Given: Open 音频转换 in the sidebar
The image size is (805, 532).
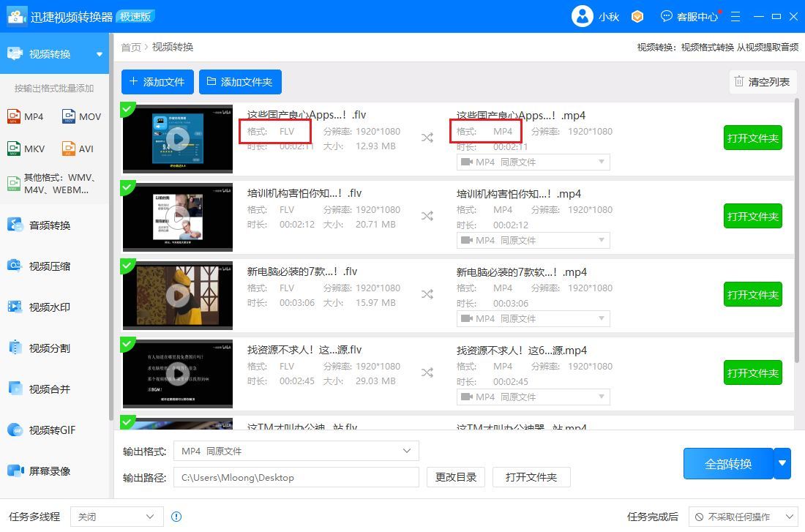Looking at the screenshot, I should click(50, 225).
